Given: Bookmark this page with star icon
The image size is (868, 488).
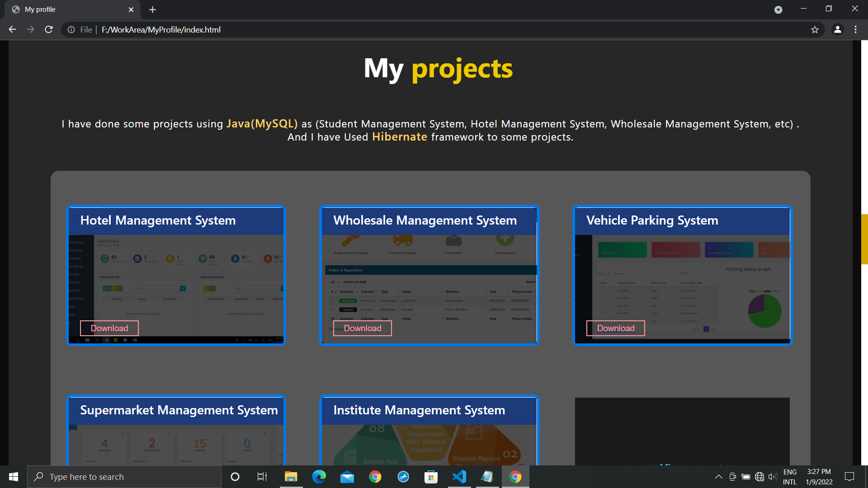Looking at the screenshot, I should (815, 30).
